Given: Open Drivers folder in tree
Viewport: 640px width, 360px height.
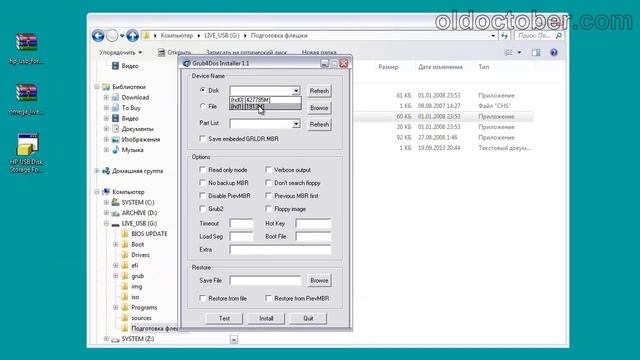Looking at the screenshot, I should click(x=140, y=255).
